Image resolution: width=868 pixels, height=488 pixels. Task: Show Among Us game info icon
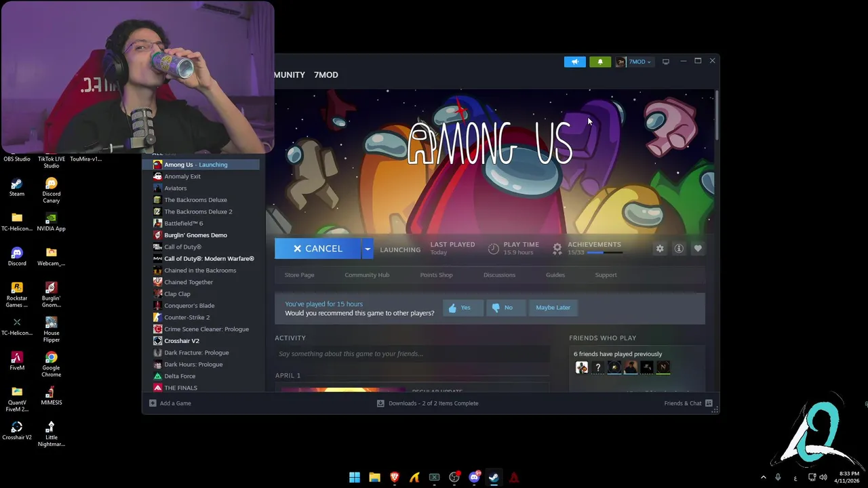click(678, 249)
